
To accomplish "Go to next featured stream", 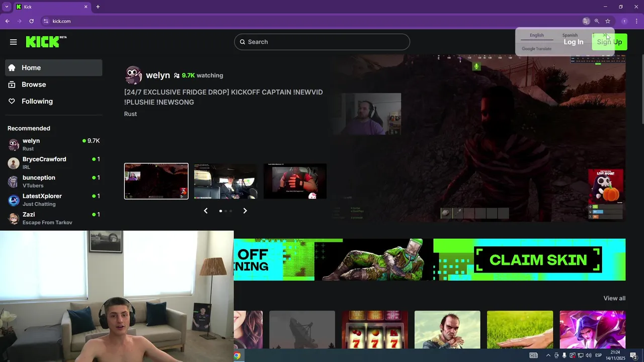I will tap(245, 211).
